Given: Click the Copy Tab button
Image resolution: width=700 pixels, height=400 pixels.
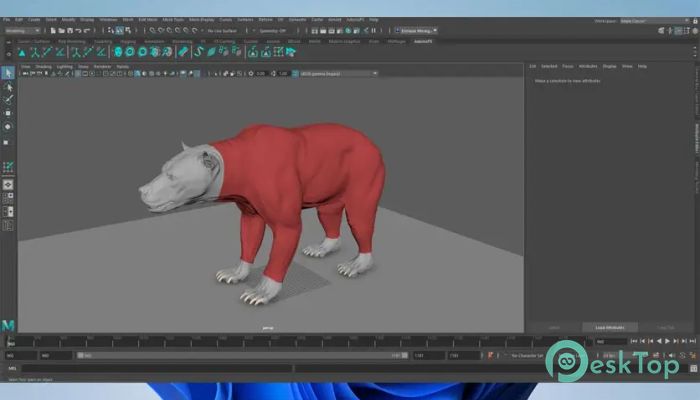Looking at the screenshot, I should click(665, 327).
